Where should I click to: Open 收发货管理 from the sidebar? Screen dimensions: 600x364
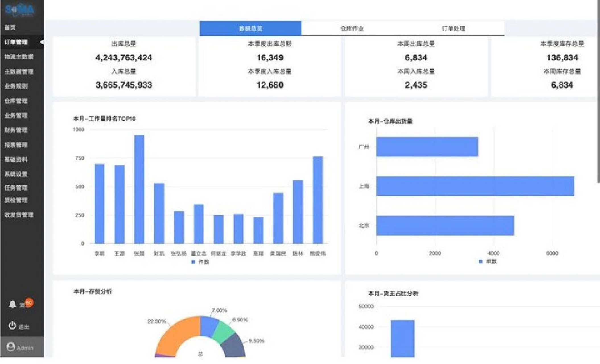tap(20, 215)
